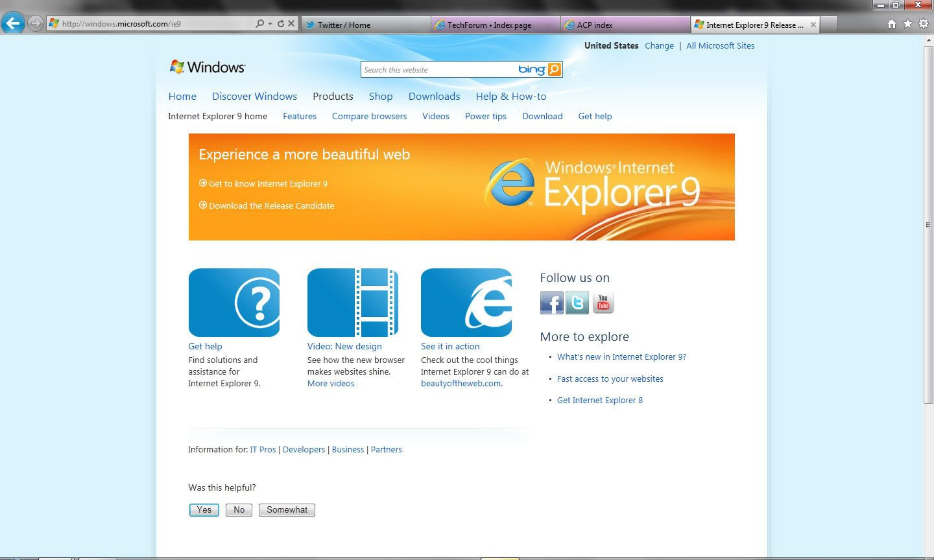The height and width of the screenshot is (560, 934).
Task: Open the Facebook icon under Follow us on
Action: (x=552, y=303)
